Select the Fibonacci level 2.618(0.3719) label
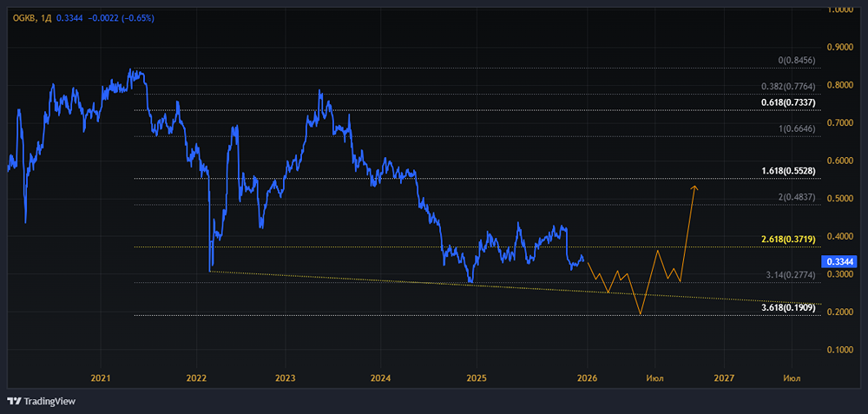The image size is (868, 414). (x=788, y=240)
